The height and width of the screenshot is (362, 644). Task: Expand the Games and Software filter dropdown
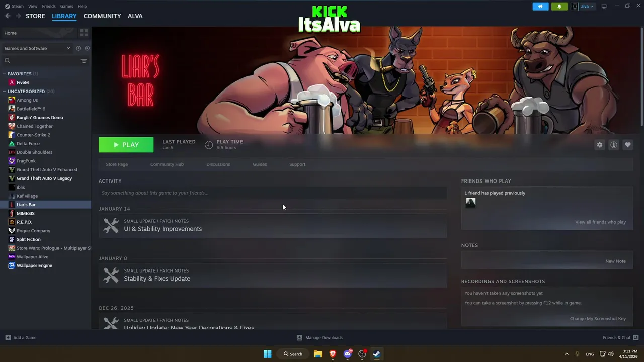(37, 48)
